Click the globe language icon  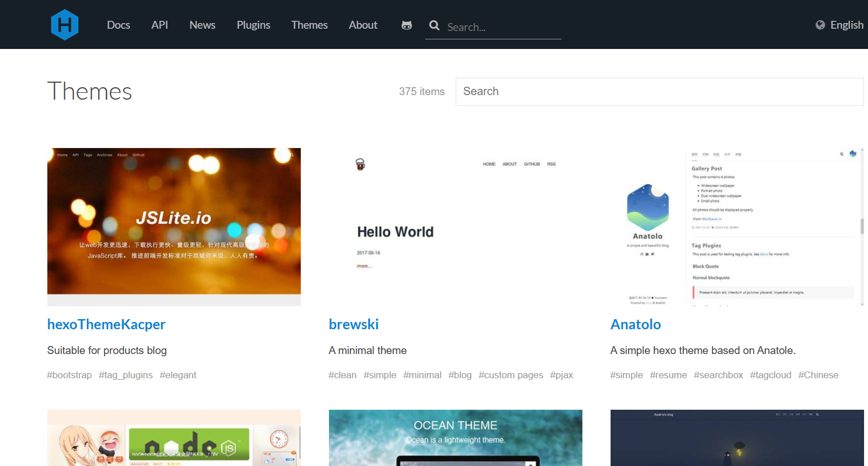pos(820,25)
